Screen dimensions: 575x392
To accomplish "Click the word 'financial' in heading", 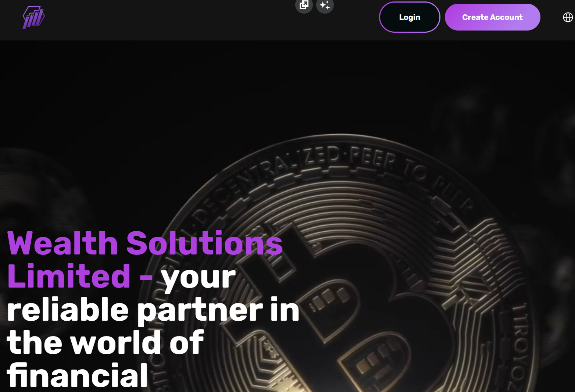I will pyautogui.click(x=78, y=375).
